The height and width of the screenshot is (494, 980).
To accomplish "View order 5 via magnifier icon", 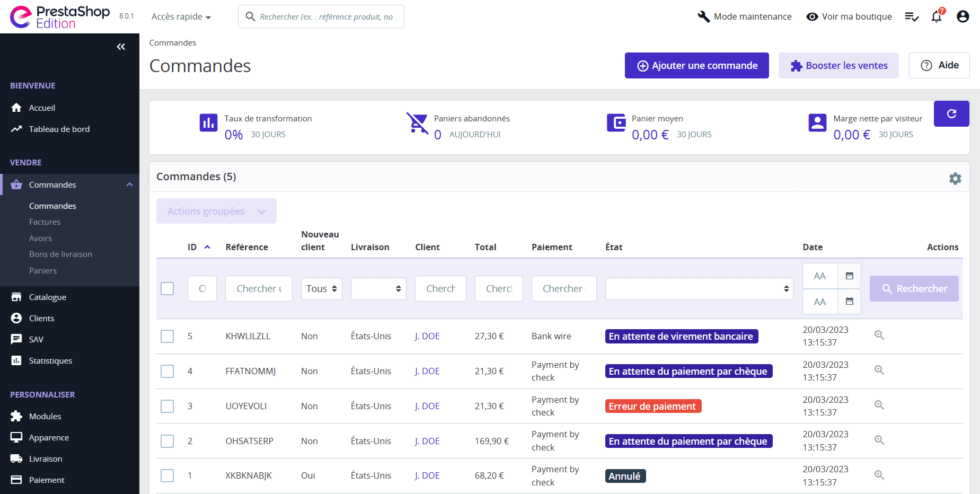I will pyautogui.click(x=879, y=336).
